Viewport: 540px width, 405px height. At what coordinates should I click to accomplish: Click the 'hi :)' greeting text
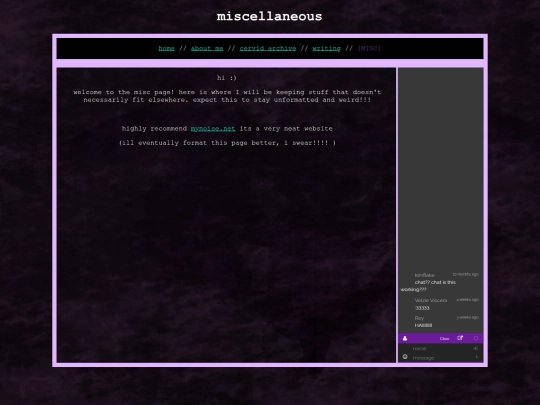click(x=227, y=78)
